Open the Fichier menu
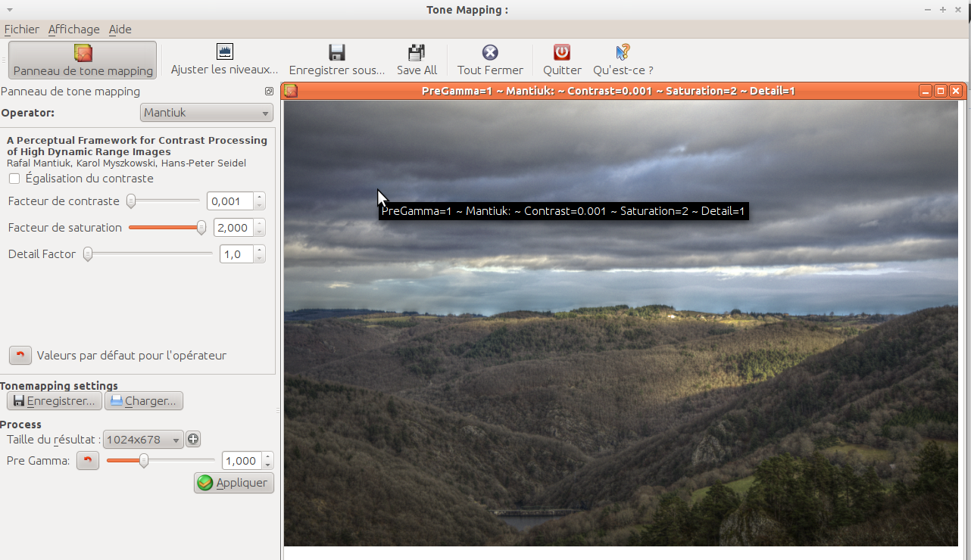 [x=21, y=30]
